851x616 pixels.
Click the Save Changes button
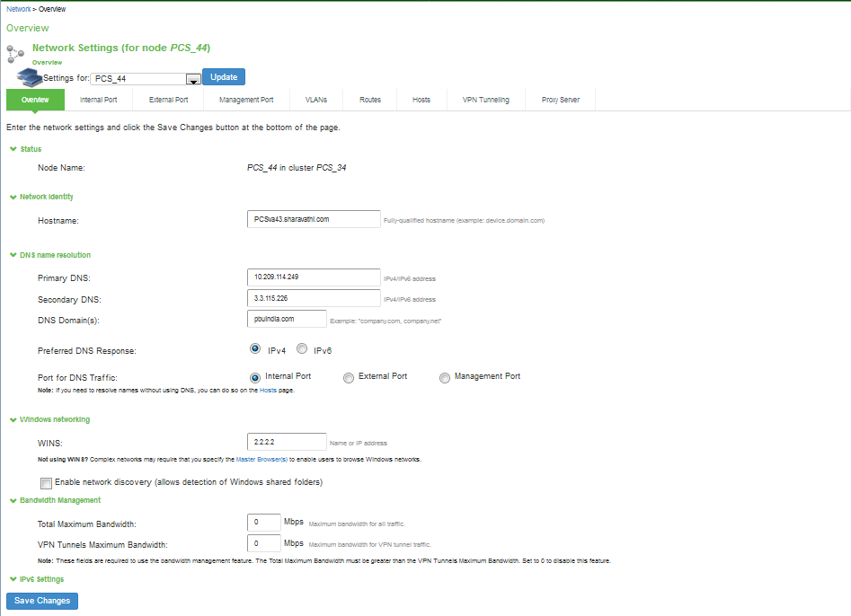pyautogui.click(x=42, y=601)
